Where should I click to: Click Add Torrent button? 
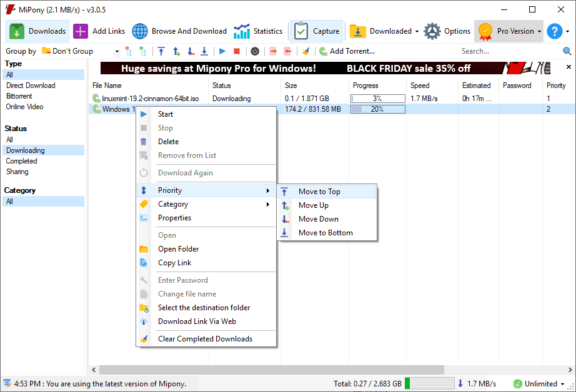(x=347, y=51)
